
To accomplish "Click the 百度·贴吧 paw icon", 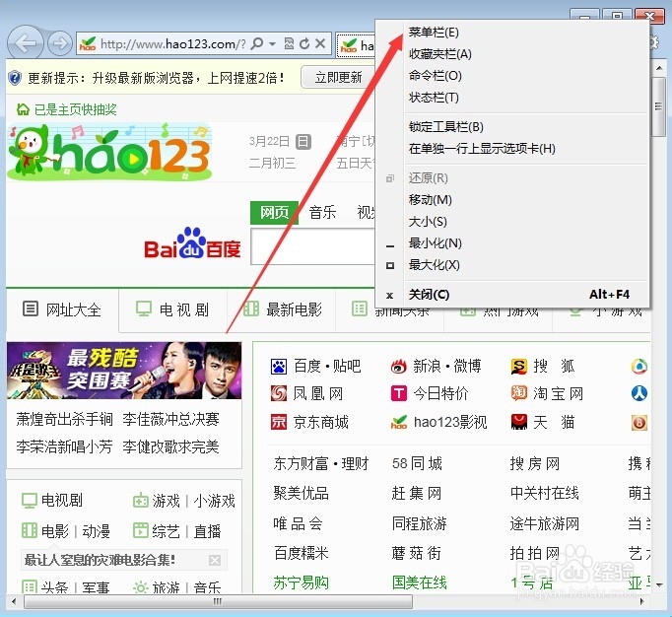I will coord(279,367).
